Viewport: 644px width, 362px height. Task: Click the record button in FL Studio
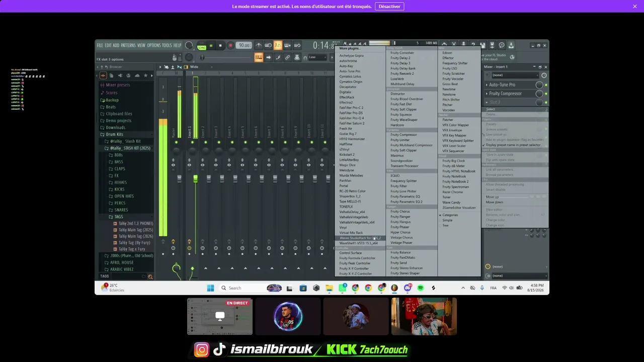tap(230, 46)
